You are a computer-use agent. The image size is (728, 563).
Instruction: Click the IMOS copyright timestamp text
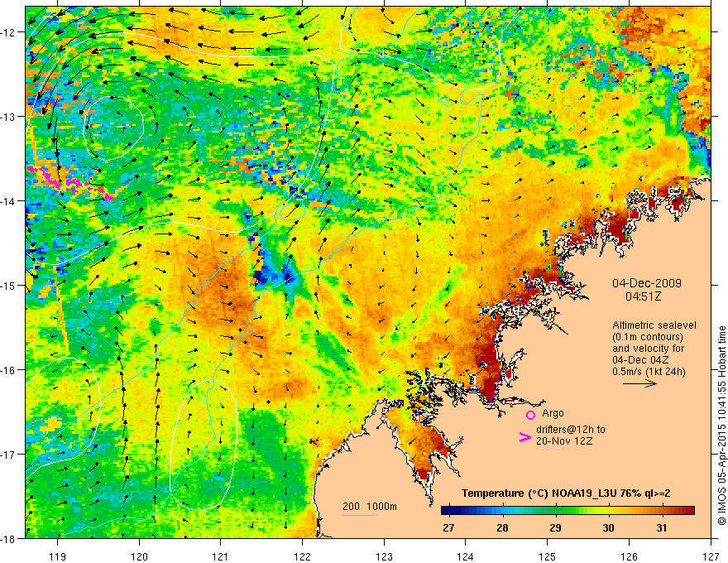coord(721,426)
